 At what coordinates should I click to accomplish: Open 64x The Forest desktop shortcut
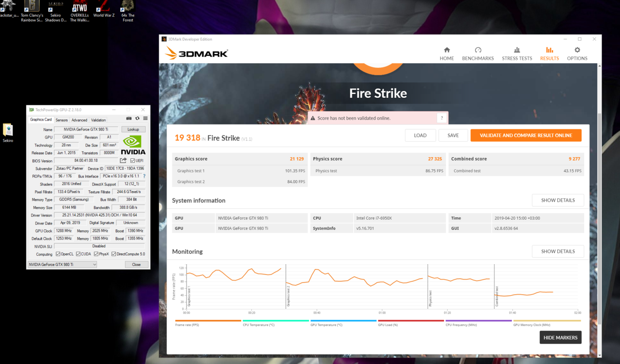pyautogui.click(x=128, y=12)
